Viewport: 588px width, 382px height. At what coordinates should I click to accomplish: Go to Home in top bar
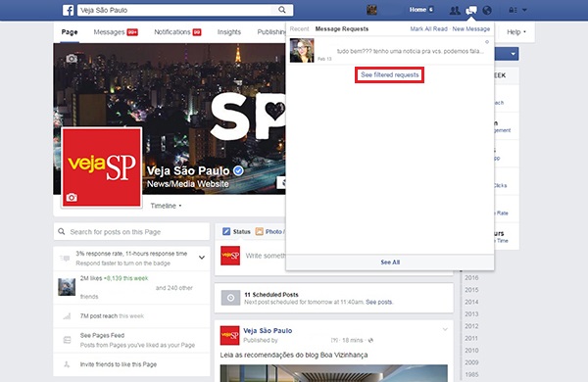(x=417, y=10)
